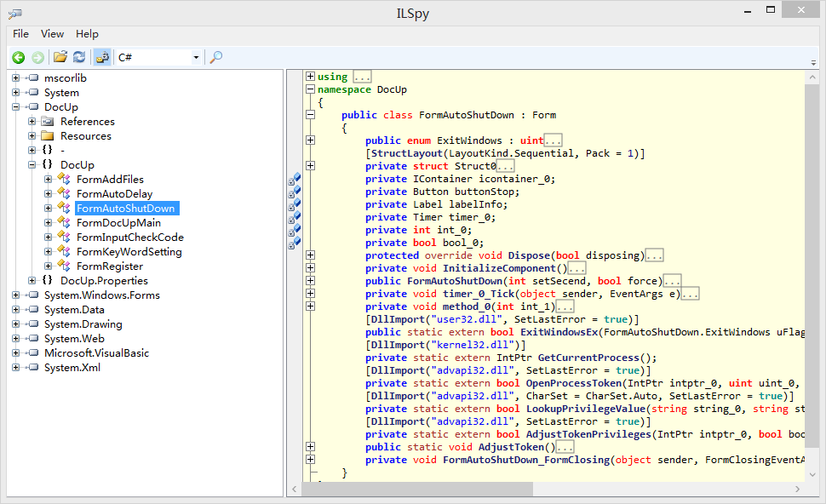The image size is (826, 504).
Task: Expand the mscorlib assembly node
Action: [x=16, y=78]
